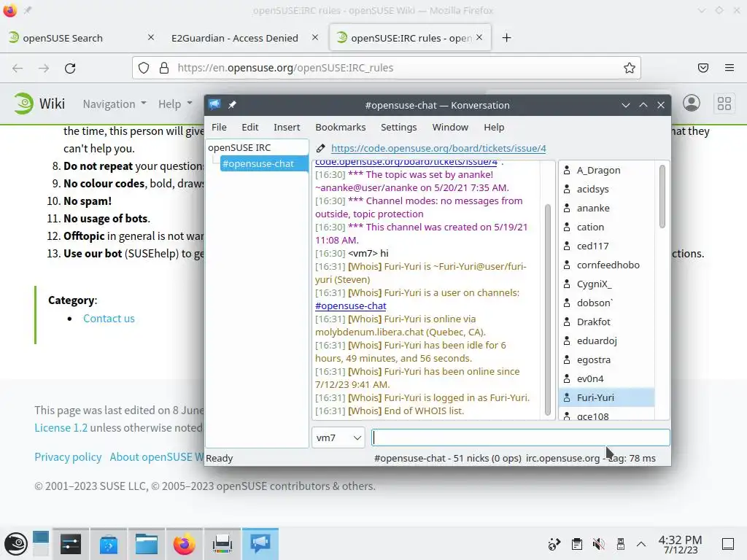Viewport: 747px width, 560px height.
Task: Open the clipboard tray icon
Action: (576, 544)
